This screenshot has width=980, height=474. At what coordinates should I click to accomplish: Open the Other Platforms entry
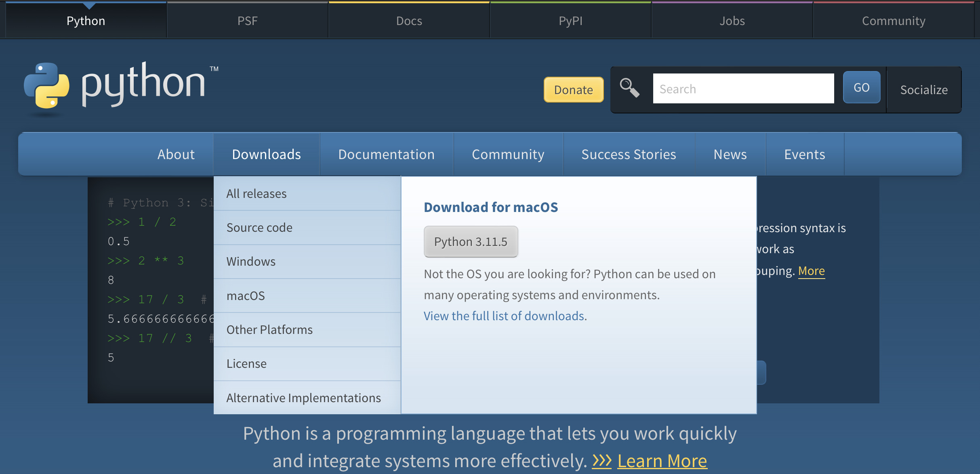click(x=307, y=329)
